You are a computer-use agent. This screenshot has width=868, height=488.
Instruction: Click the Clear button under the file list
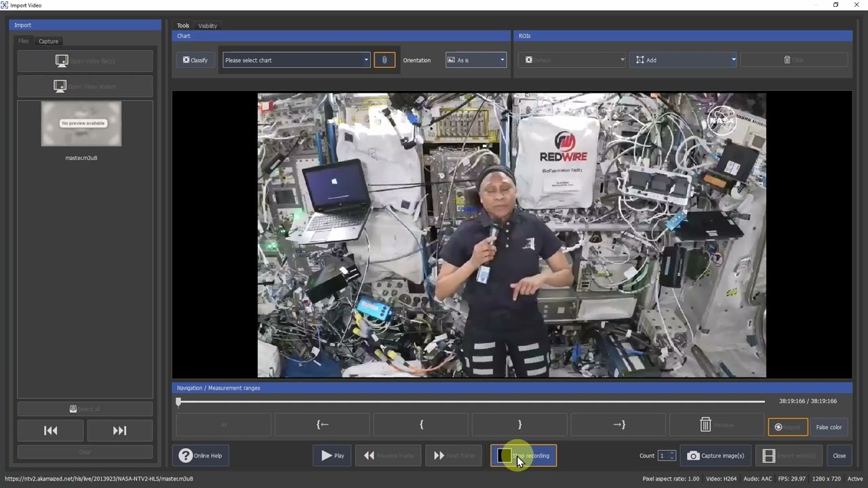click(85, 452)
